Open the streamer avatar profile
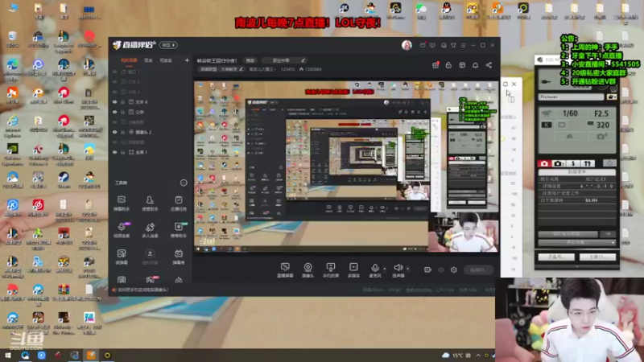 (x=407, y=45)
